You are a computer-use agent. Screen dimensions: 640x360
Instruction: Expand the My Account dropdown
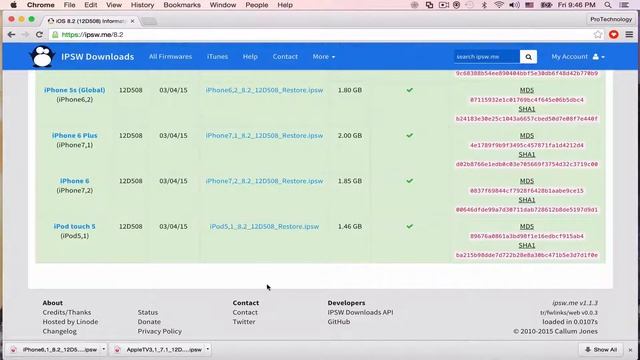click(578, 57)
